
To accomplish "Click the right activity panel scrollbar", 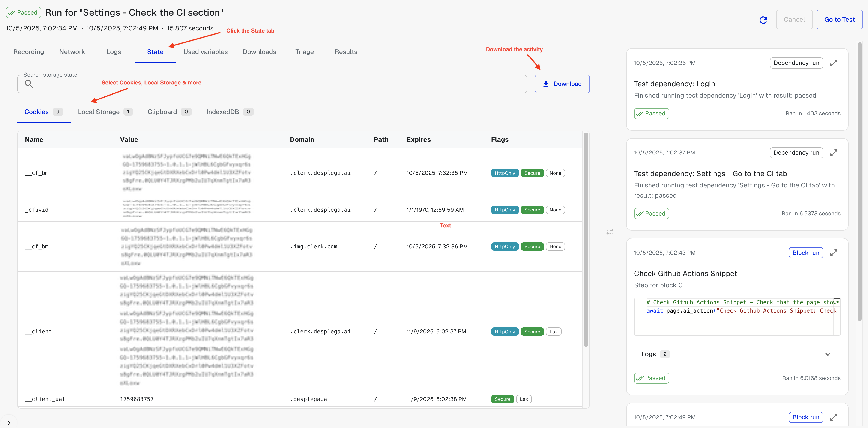I will pos(859,182).
